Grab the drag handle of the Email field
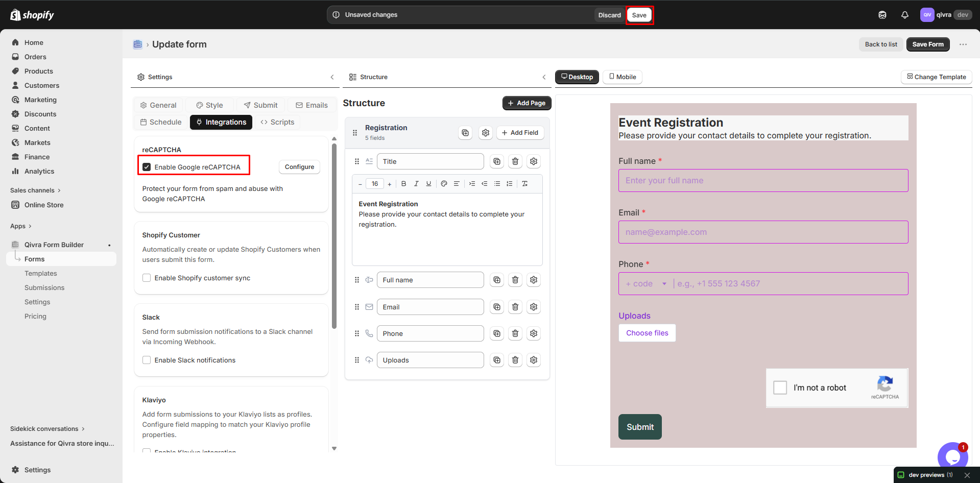Viewport: 980px width, 483px height. (x=357, y=307)
